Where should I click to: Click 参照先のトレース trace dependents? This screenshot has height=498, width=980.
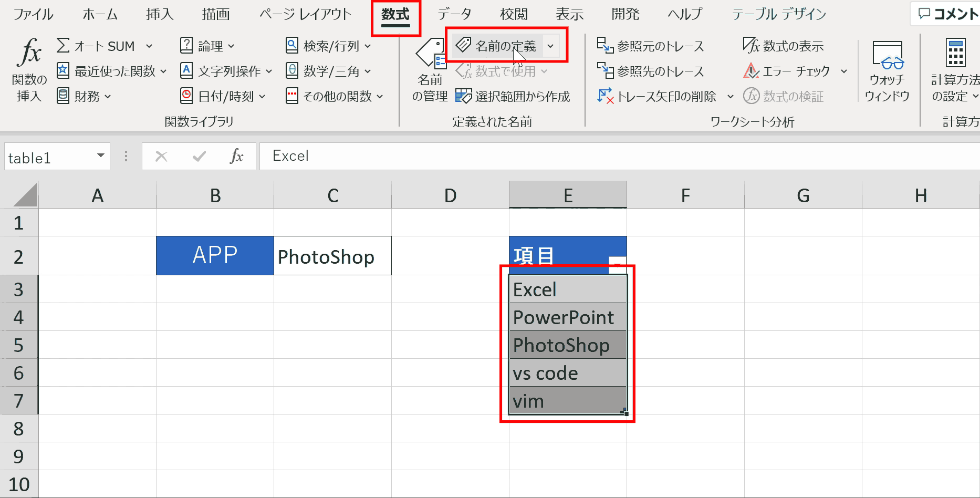[x=650, y=71]
